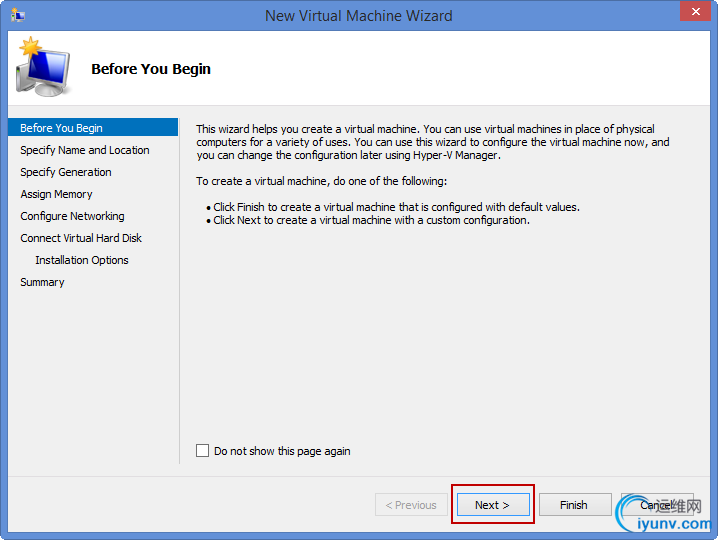Click the wizard title bar icon
Screen dimensions: 718x540
pos(18,15)
